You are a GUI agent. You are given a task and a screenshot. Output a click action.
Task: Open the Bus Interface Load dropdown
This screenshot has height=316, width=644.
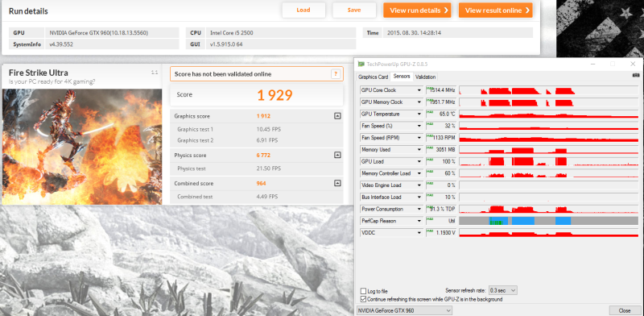pos(419,197)
